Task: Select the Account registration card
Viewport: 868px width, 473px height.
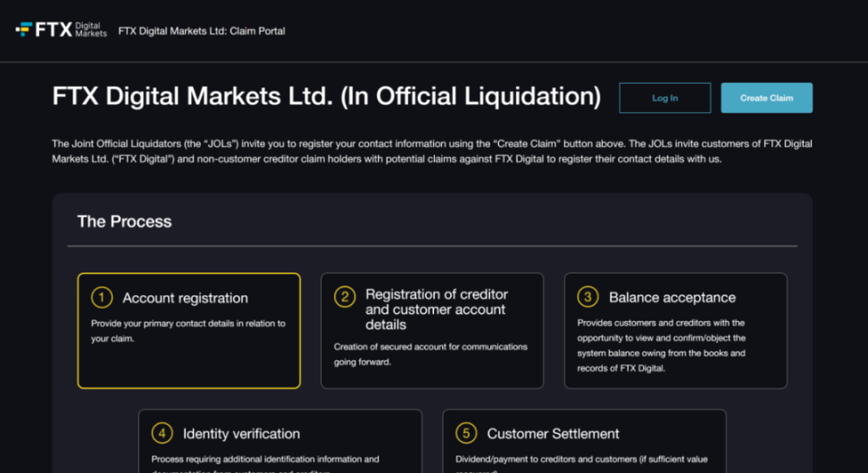Action: pos(188,331)
